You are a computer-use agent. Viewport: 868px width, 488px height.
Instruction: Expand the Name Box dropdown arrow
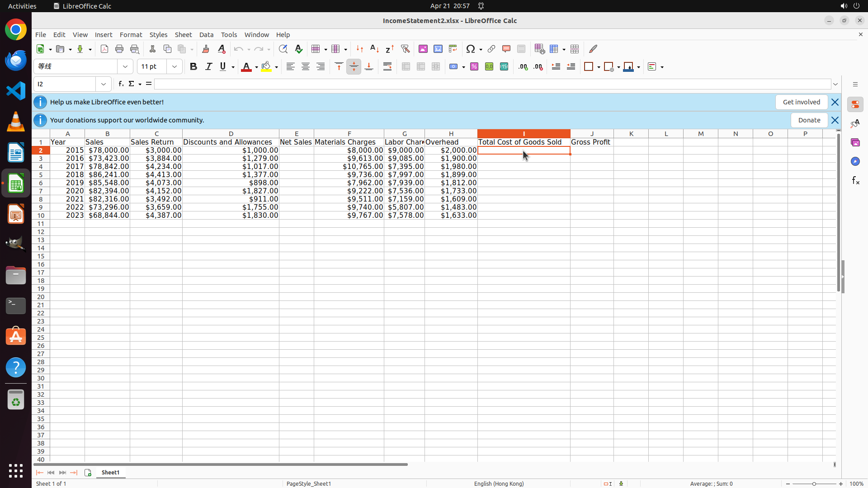(x=104, y=84)
